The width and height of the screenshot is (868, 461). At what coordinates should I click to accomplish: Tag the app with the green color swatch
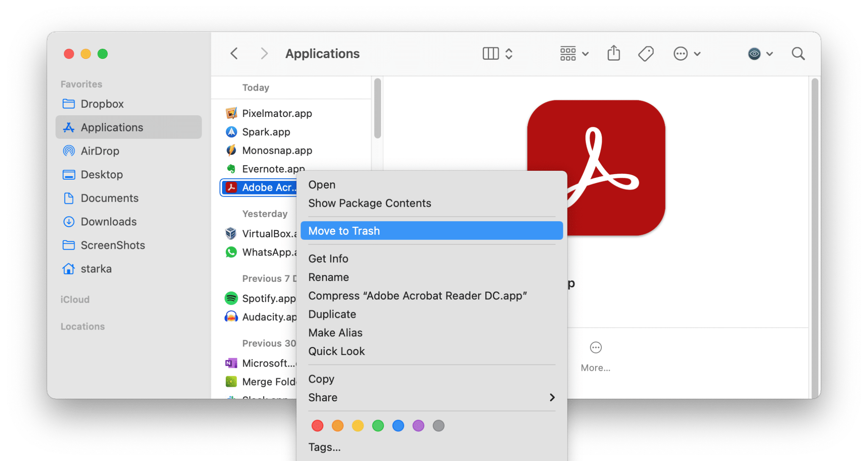pos(378,425)
